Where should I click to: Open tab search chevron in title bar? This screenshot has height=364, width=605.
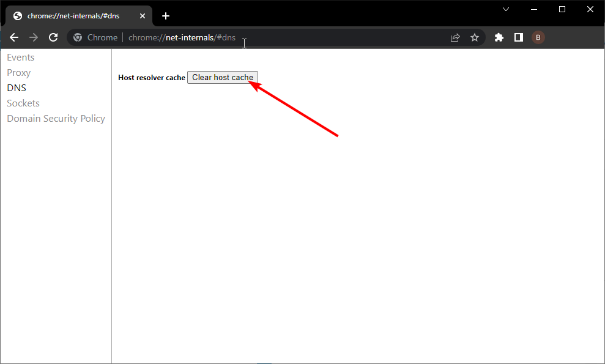pyautogui.click(x=506, y=9)
